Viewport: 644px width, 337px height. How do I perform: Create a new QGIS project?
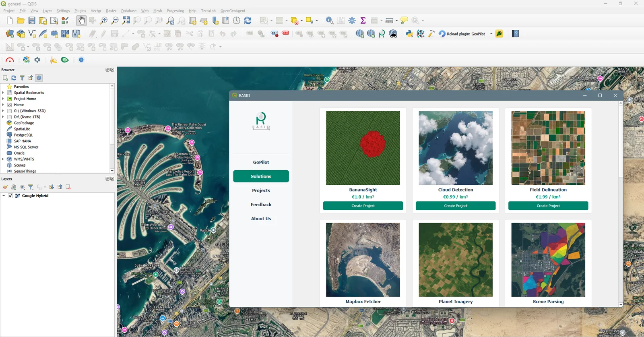click(x=10, y=21)
